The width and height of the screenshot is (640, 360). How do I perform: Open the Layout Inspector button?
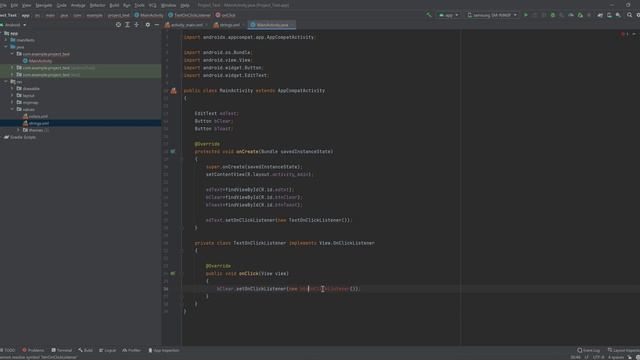pos(623,350)
